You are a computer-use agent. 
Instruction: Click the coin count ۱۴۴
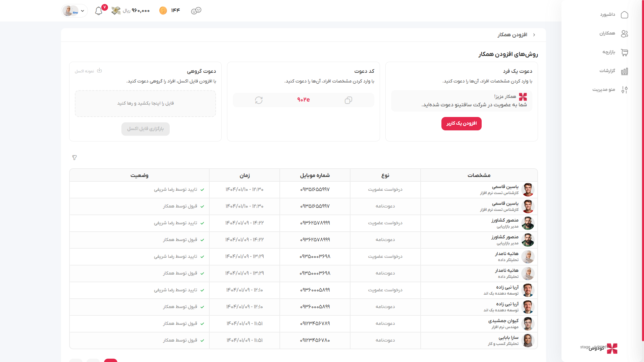click(x=175, y=10)
